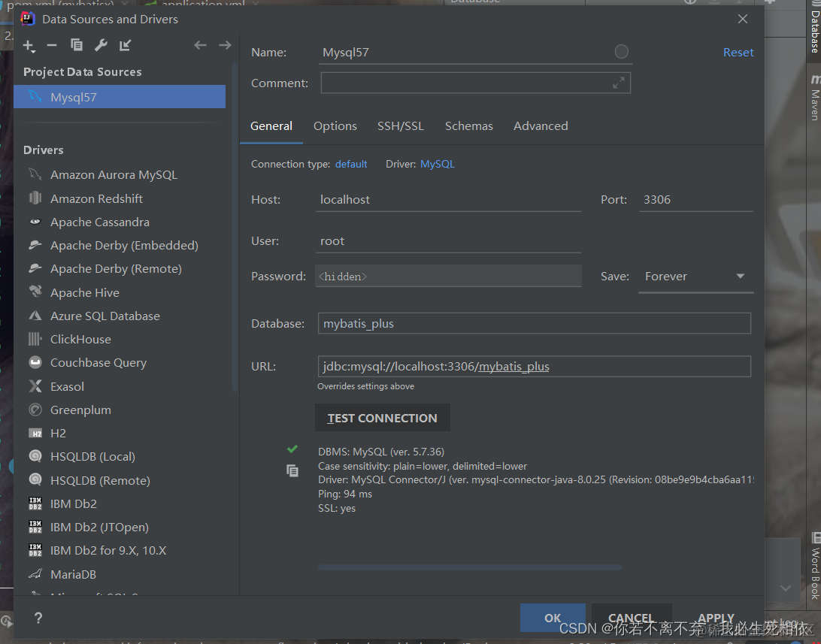821x644 pixels.
Task: Open driver settings wrench icon
Action: (101, 45)
